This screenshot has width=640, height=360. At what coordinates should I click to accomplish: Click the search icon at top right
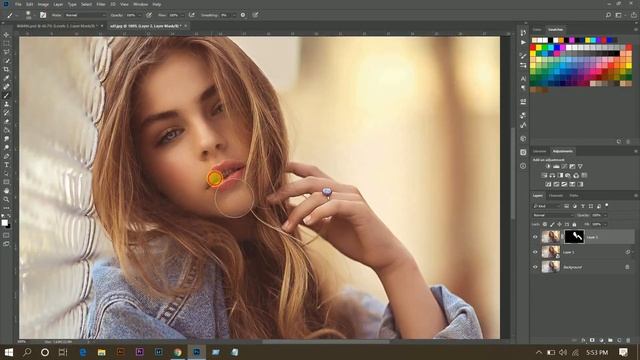point(608,15)
